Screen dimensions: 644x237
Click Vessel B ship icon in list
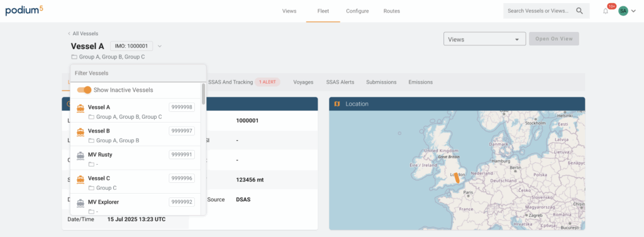point(80,132)
